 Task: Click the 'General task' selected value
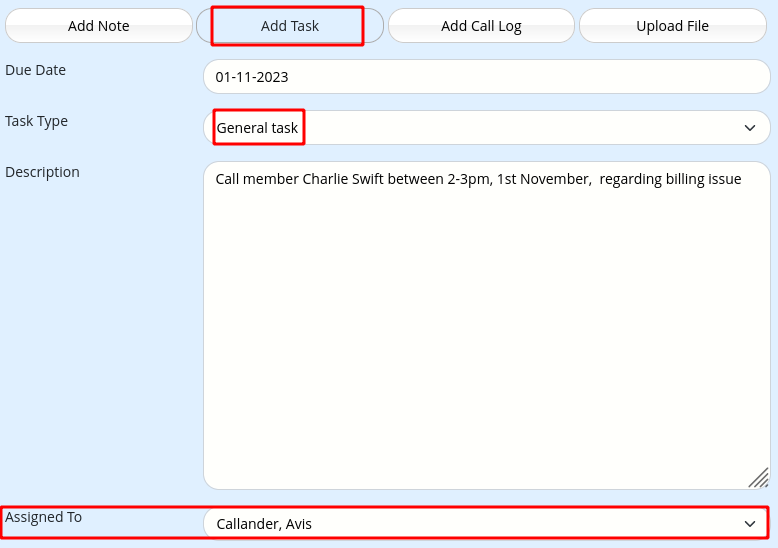[257, 128]
